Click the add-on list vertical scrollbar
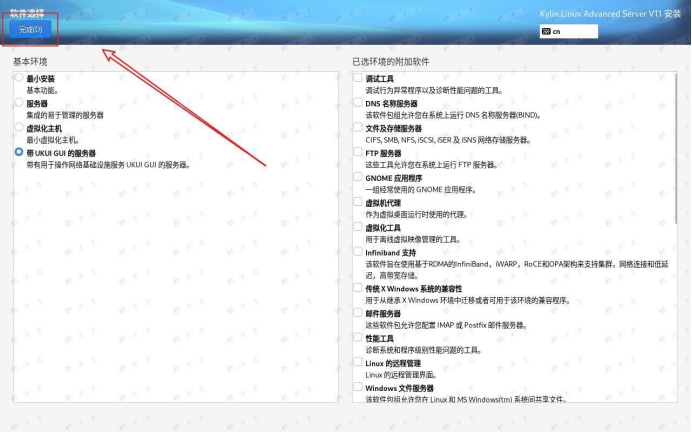 676,149
